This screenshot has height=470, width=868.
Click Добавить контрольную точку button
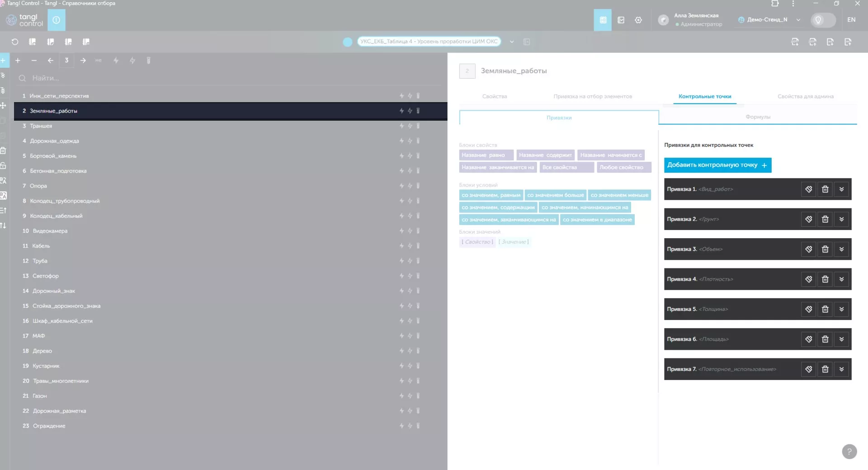(x=717, y=165)
